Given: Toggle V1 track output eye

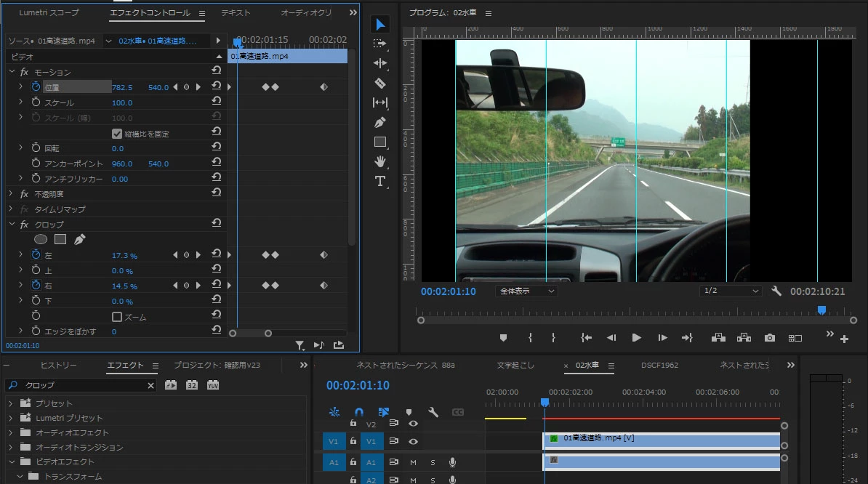Looking at the screenshot, I should click(413, 441).
